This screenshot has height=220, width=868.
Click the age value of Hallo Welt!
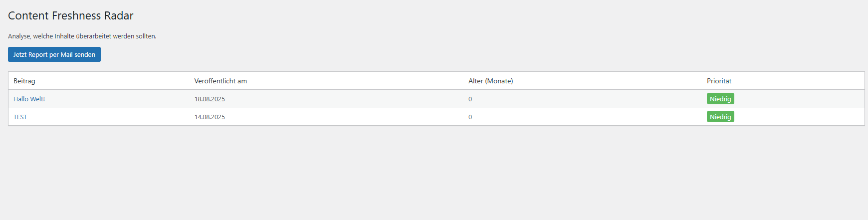click(470, 99)
